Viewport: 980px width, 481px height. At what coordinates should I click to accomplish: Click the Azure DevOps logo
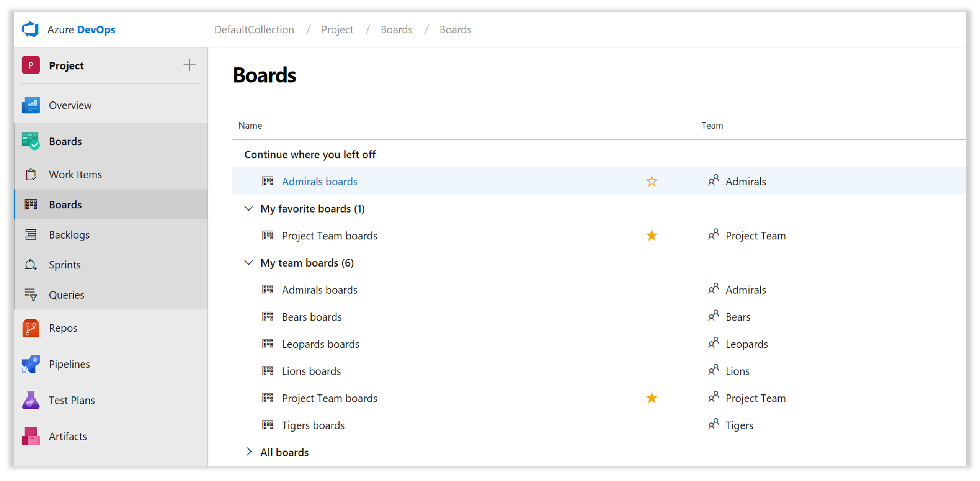point(31,29)
